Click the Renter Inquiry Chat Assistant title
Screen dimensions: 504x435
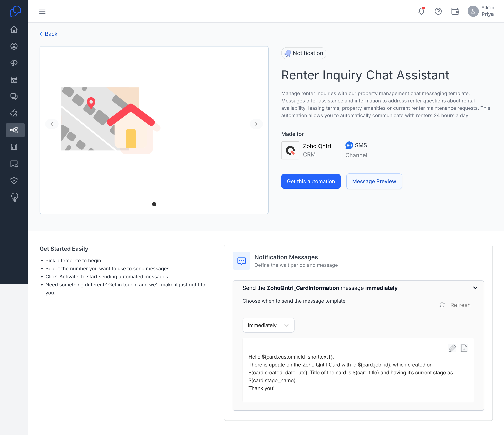tap(365, 75)
